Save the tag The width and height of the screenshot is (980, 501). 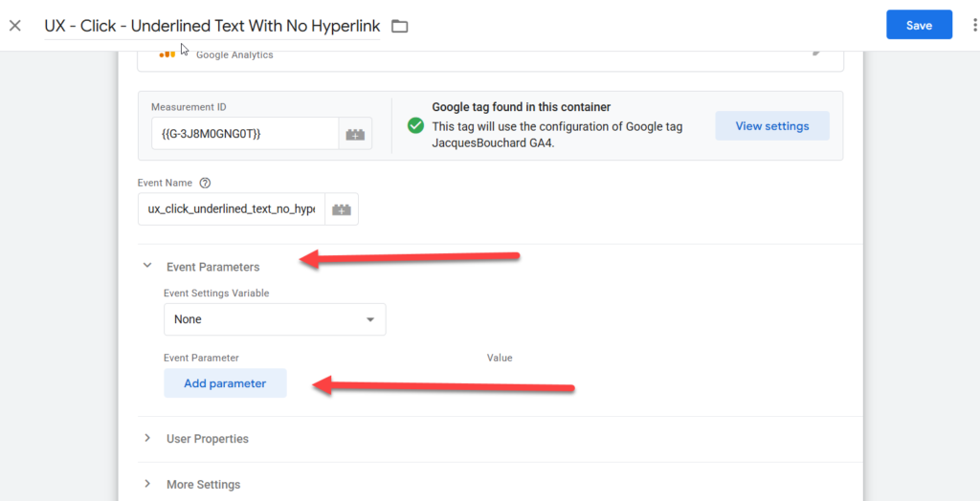point(919,26)
